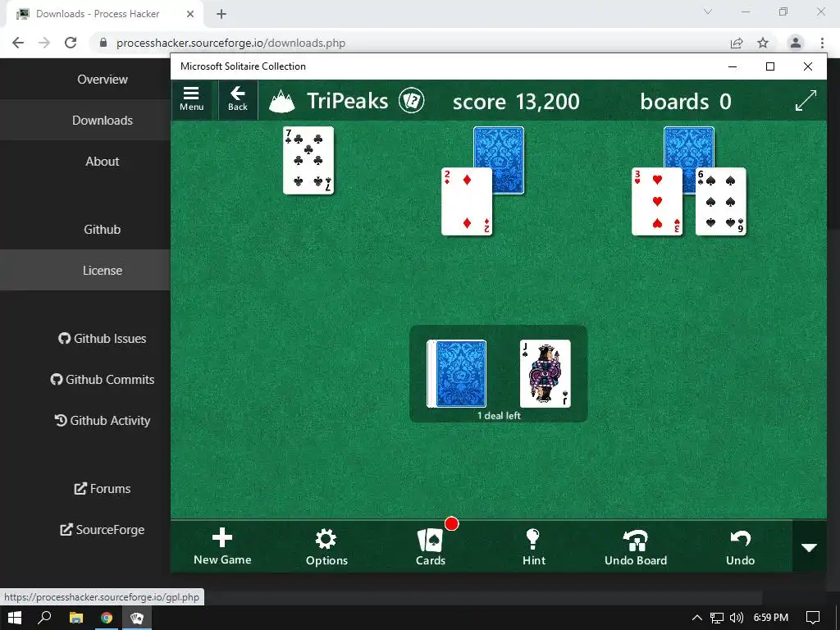Screen dimensions: 840x630
Task: Undo the last move
Action: (x=741, y=547)
